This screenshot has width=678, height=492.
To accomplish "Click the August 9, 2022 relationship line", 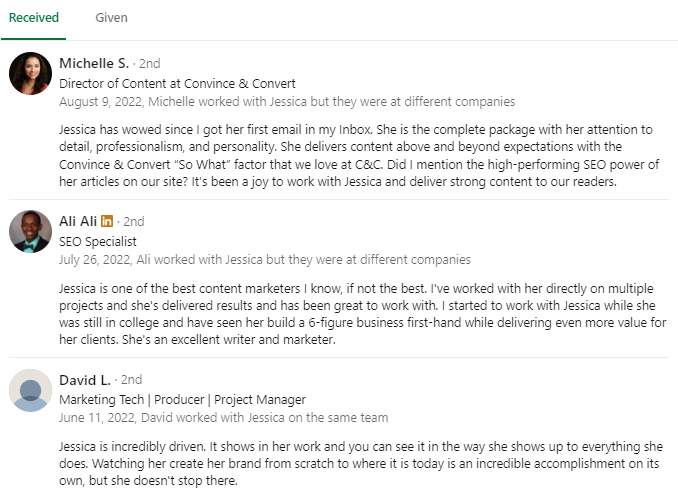I will [287, 102].
